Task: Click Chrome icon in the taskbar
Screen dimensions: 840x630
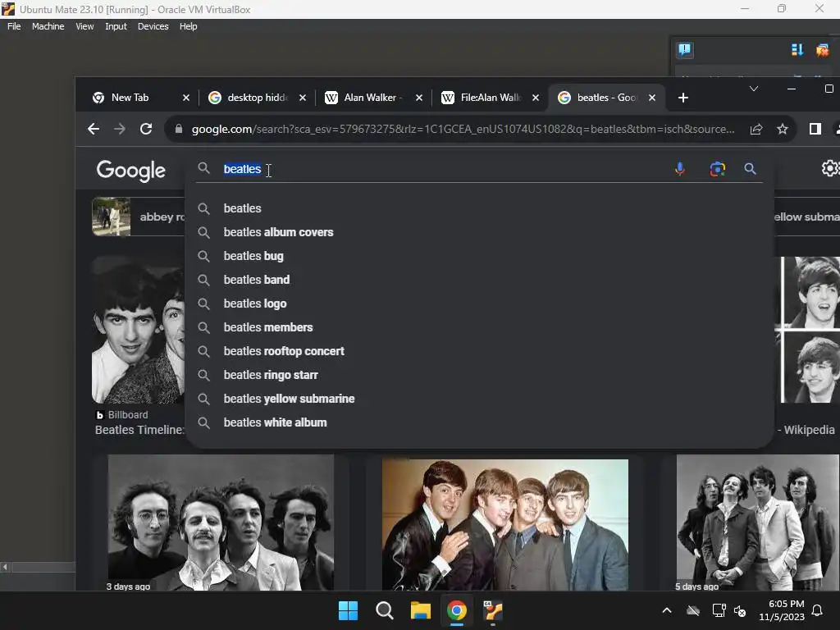Action: pyautogui.click(x=456, y=610)
